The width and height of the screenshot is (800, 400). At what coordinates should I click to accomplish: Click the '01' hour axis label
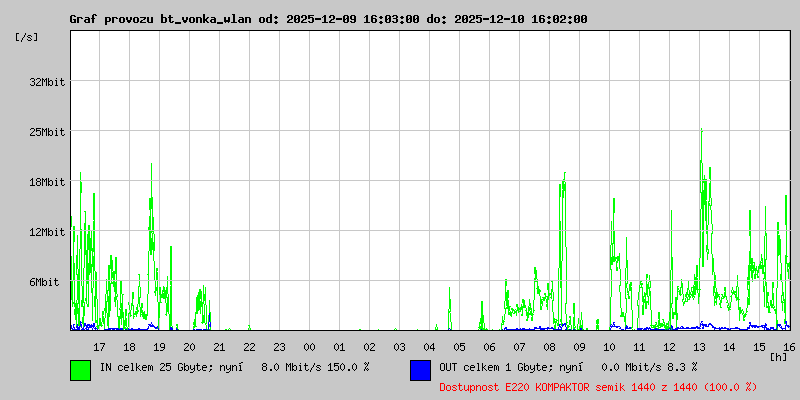[x=339, y=347]
